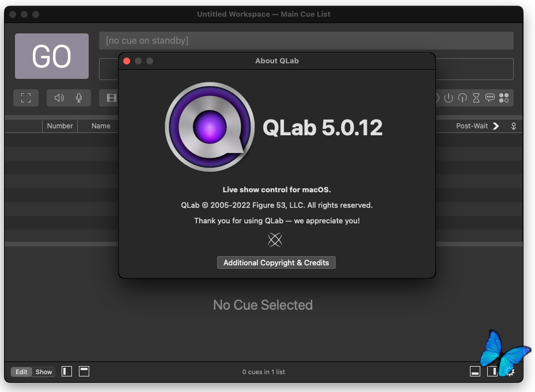Toggle the left sidebar panel icon

[67, 371]
